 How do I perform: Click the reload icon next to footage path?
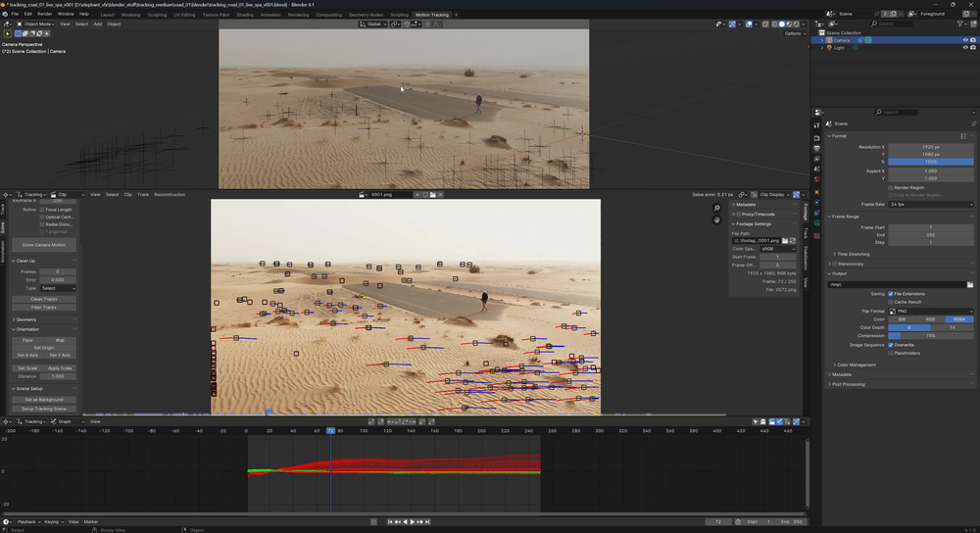[x=794, y=240]
